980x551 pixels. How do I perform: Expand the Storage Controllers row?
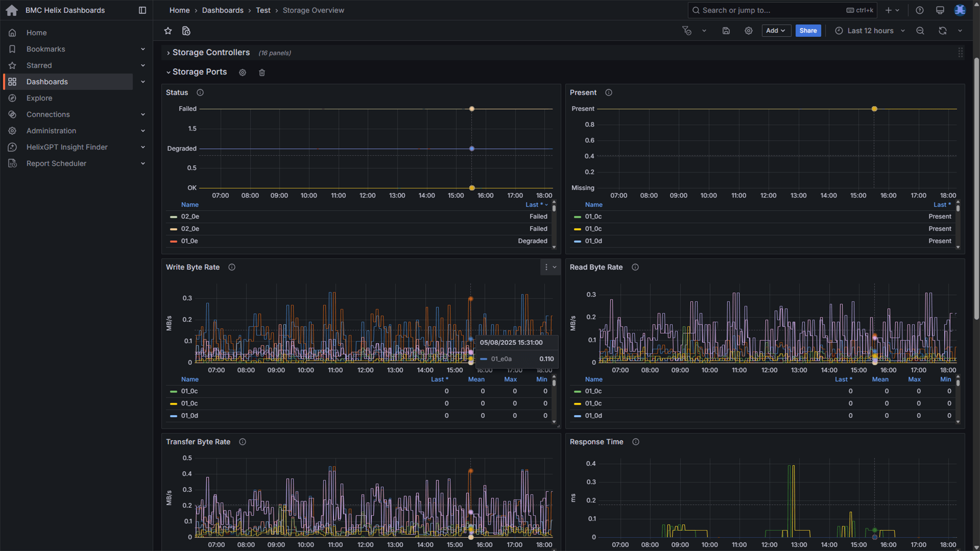pos(211,53)
